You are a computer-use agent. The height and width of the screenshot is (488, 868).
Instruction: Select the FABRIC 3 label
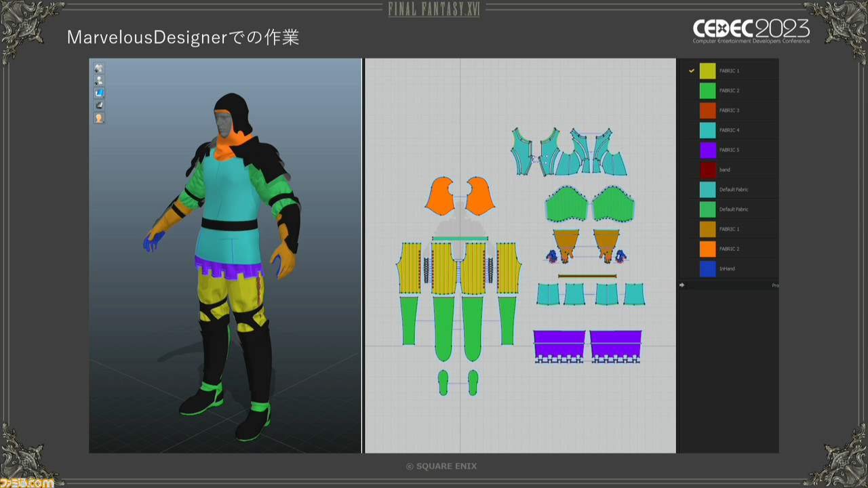(x=729, y=110)
